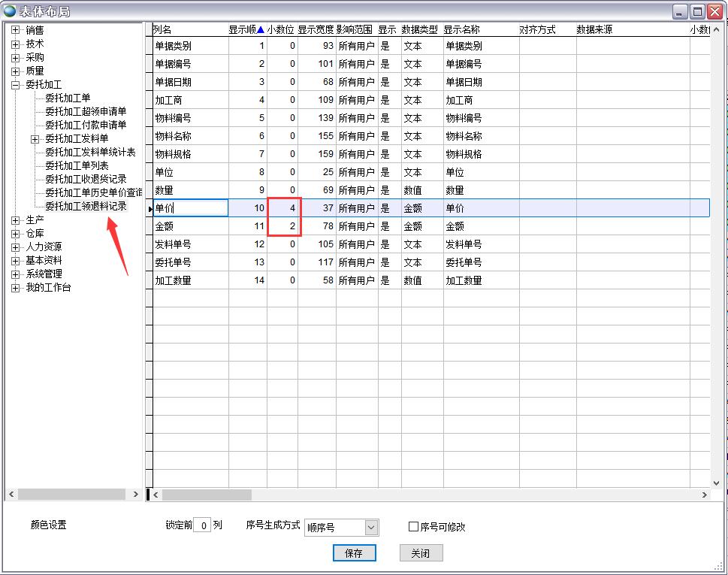Image resolution: width=728 pixels, height=575 pixels.
Task: Click the 锁定前 column count field
Action: point(201,526)
